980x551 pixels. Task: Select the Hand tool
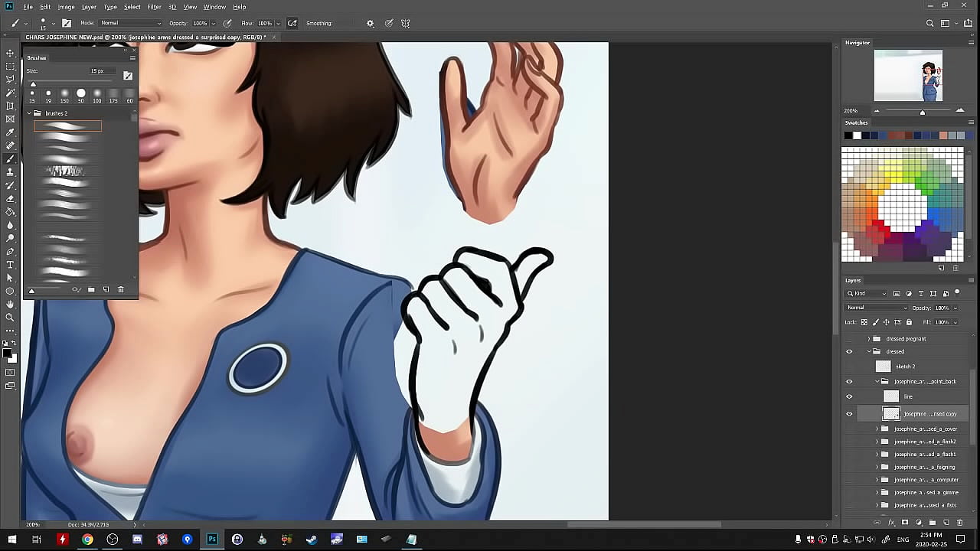click(x=10, y=304)
